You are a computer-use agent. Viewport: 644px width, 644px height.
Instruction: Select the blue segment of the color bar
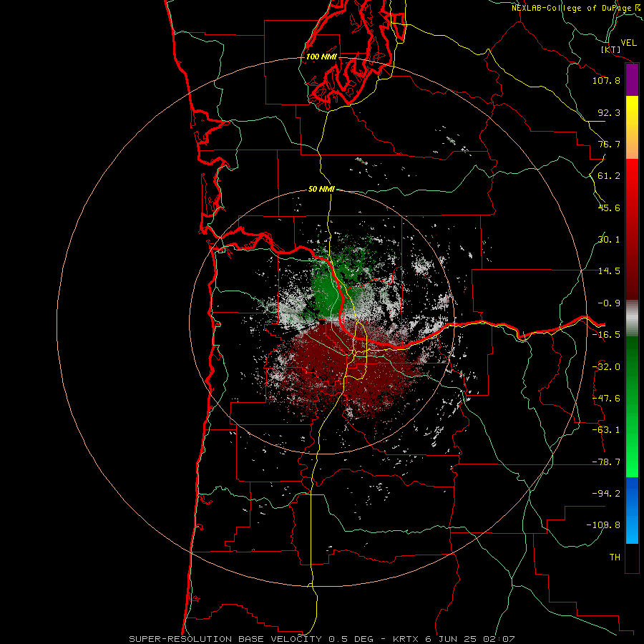click(x=632, y=510)
